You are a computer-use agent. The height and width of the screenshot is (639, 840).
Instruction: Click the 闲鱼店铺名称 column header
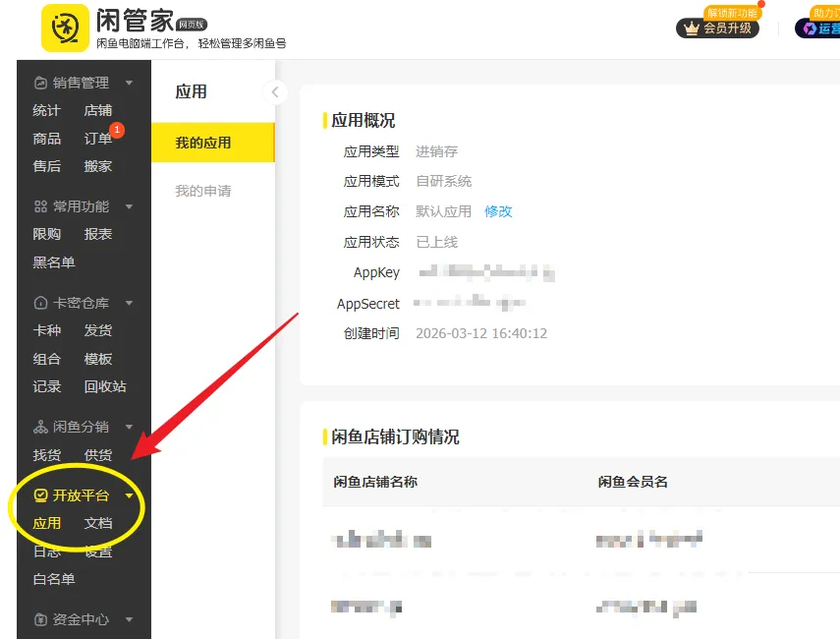tap(375, 482)
